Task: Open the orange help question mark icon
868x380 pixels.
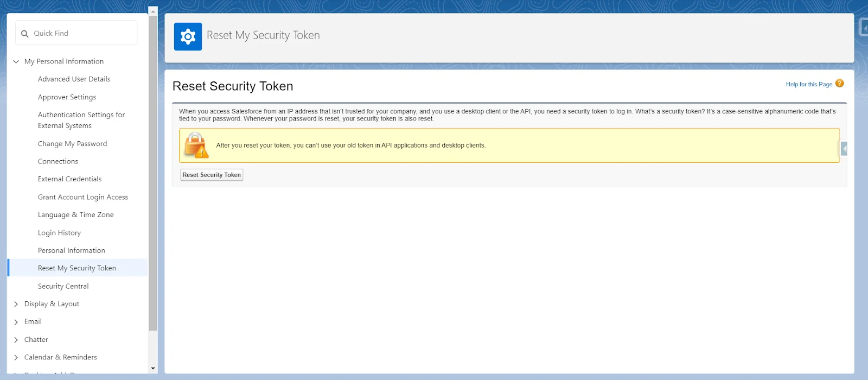Action: coord(840,83)
